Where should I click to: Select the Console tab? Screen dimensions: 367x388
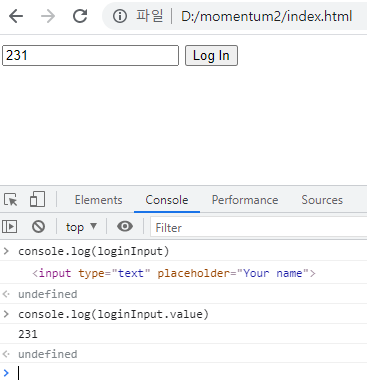click(167, 200)
